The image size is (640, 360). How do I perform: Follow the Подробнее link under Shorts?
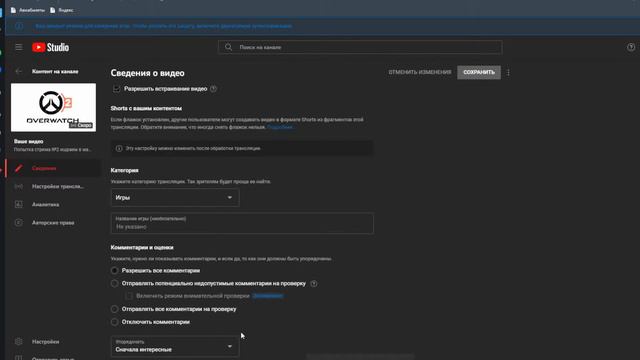(280, 127)
